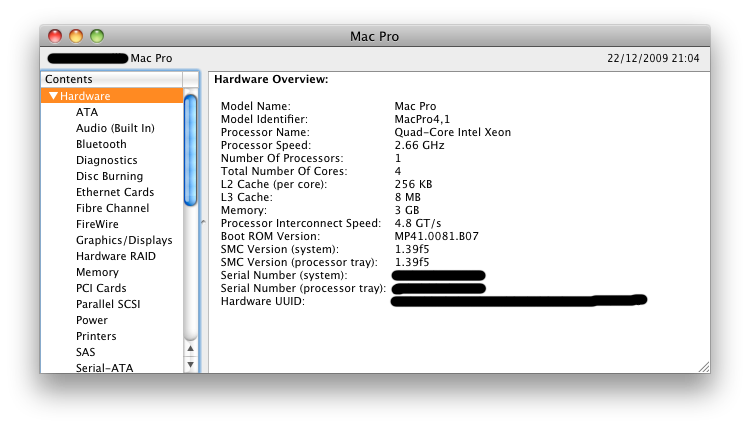The image size is (750, 428).
Task: Select Ethernet Cards entry
Action: coord(115,192)
